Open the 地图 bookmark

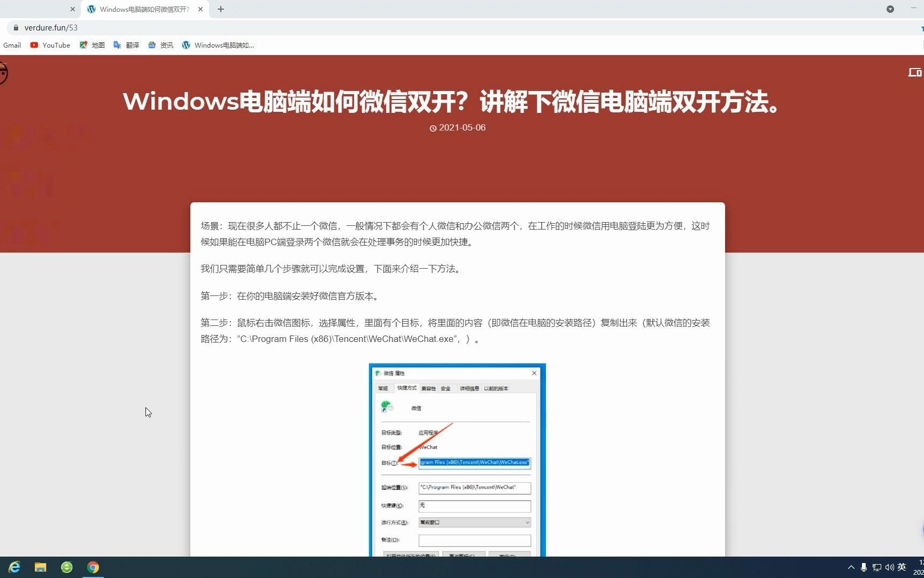pyautogui.click(x=92, y=45)
